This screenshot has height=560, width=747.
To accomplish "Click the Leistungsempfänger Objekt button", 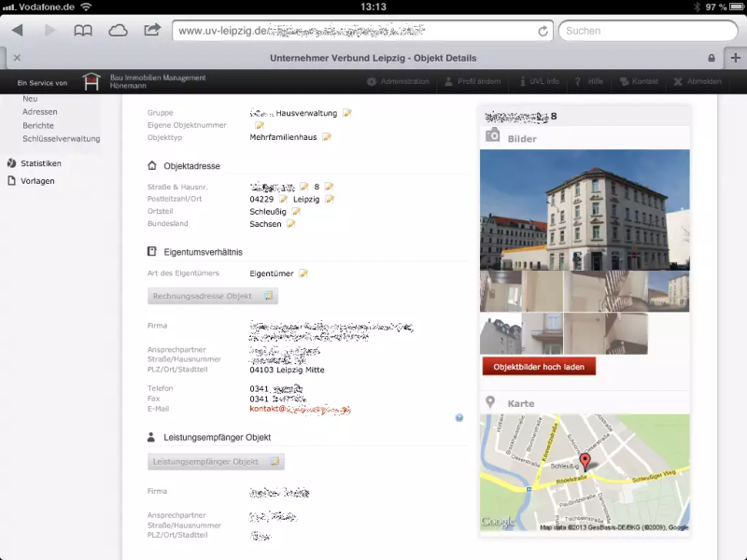I will pos(216,461).
